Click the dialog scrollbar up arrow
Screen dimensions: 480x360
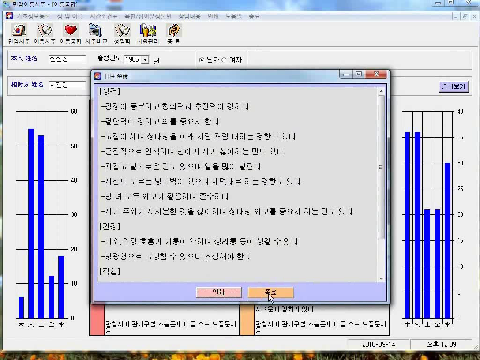[381, 91]
